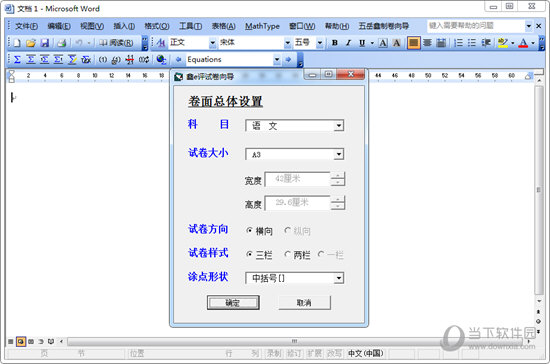Insert display equation (second sigma icon)
Viewport: 550px width, 364px height.
click(x=31, y=60)
